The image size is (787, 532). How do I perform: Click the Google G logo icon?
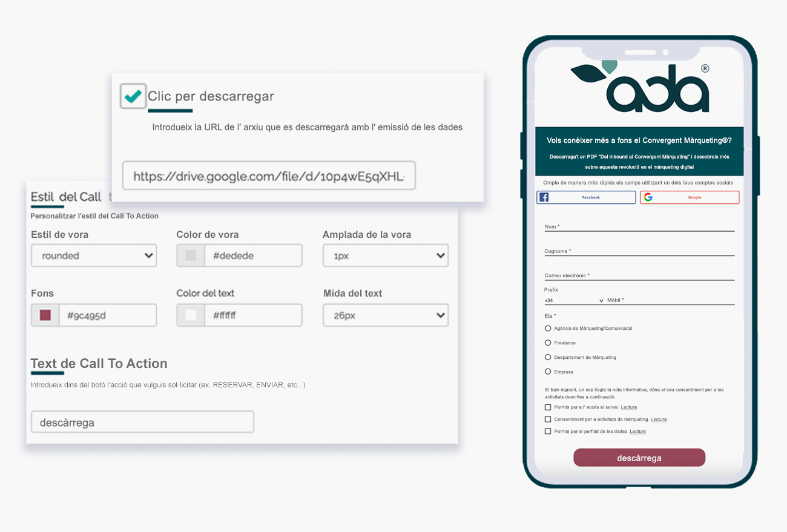[648, 197]
